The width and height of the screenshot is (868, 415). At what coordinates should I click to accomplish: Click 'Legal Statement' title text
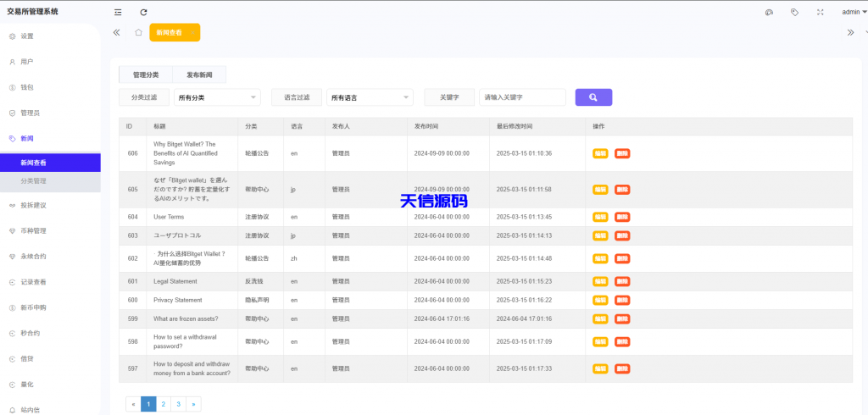point(175,282)
